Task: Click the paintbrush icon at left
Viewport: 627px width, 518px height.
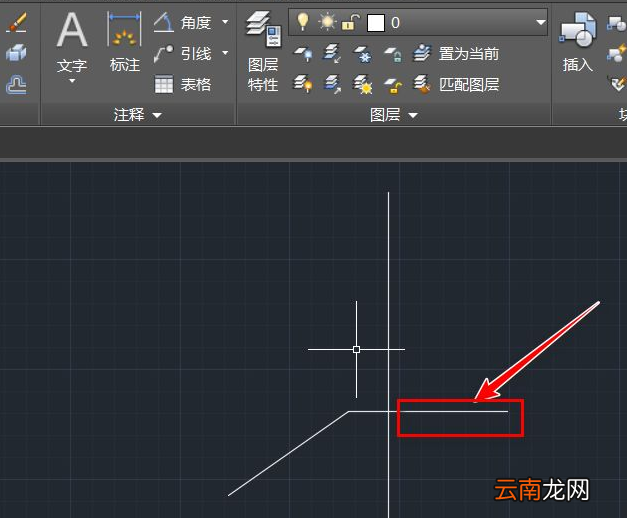Action: tap(16, 22)
